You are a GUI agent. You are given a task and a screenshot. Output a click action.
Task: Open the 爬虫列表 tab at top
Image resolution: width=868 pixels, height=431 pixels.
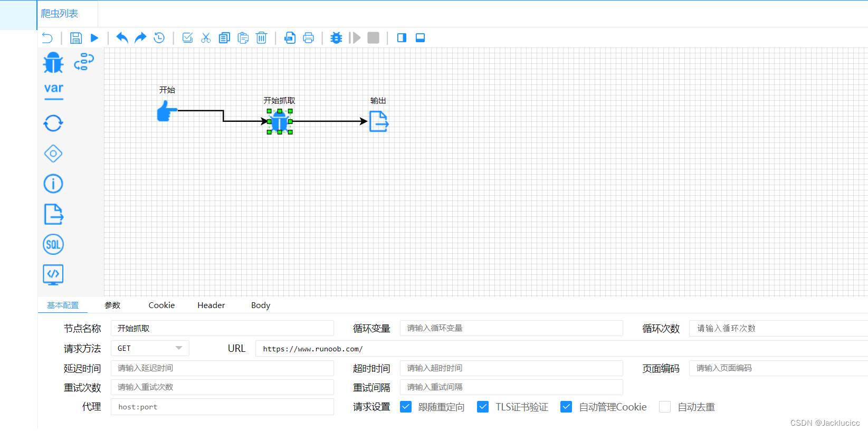60,14
